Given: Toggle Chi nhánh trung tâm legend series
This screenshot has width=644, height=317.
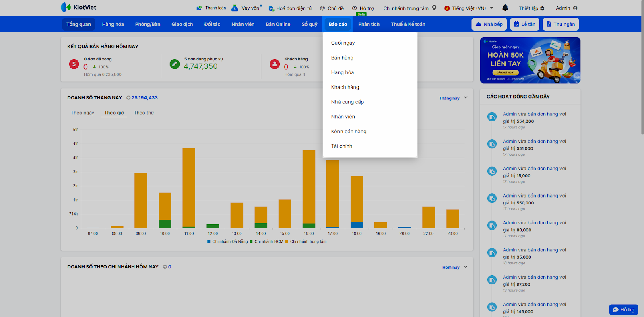Looking at the screenshot, I should point(306,241).
